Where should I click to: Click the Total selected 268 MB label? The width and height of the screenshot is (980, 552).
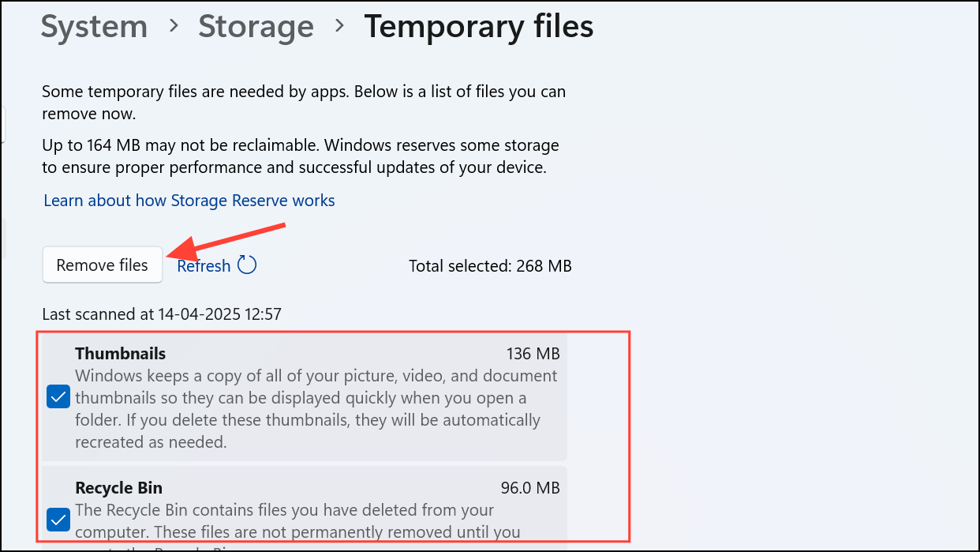(x=490, y=266)
